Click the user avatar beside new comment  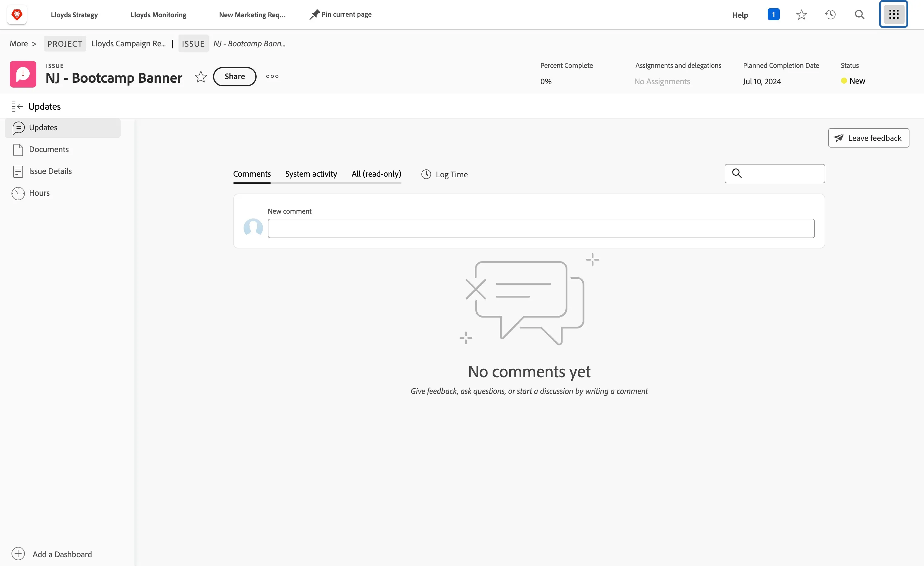click(253, 228)
